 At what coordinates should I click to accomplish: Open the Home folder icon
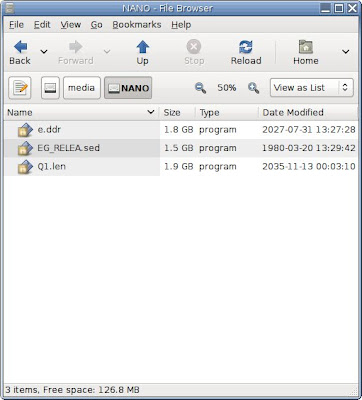pos(306,47)
